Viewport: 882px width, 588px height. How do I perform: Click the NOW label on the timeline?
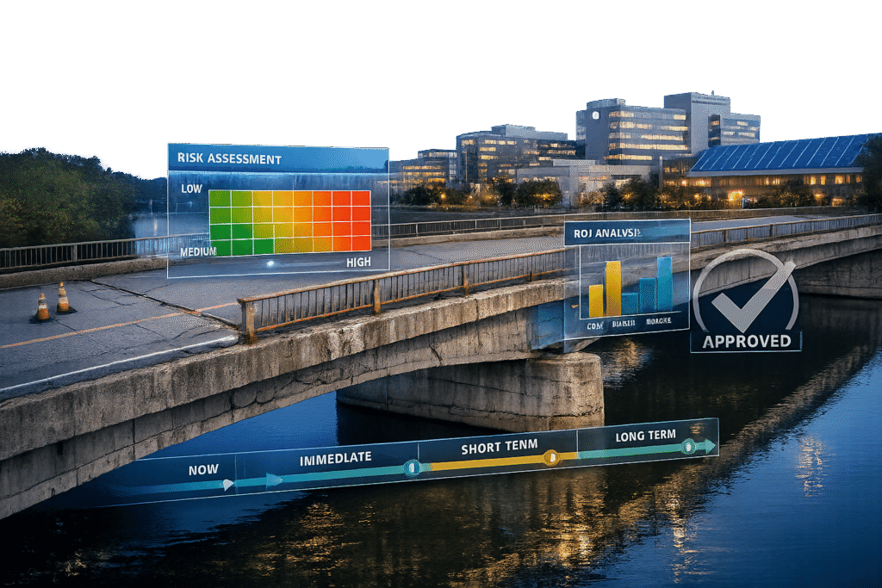(x=203, y=470)
